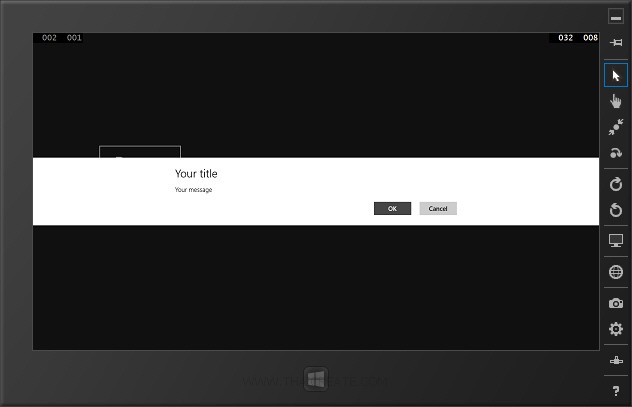Confirm dialog with OK button
The image size is (632, 407).
pyautogui.click(x=392, y=208)
